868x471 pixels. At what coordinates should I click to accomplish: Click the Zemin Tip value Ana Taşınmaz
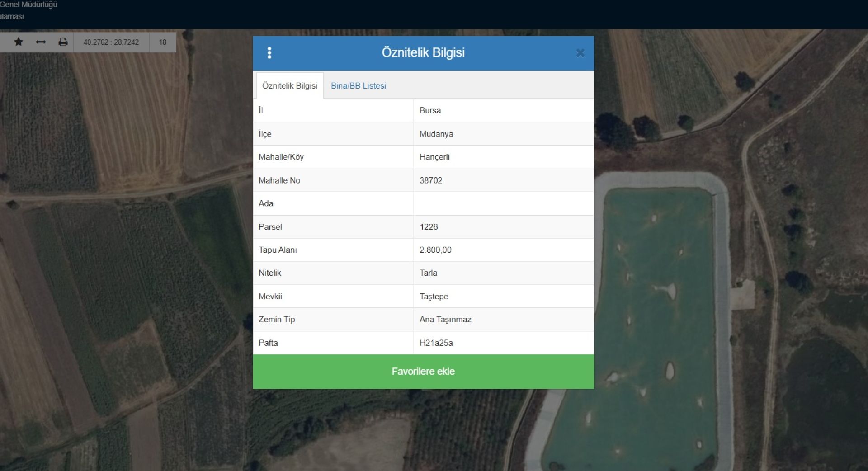(445, 320)
